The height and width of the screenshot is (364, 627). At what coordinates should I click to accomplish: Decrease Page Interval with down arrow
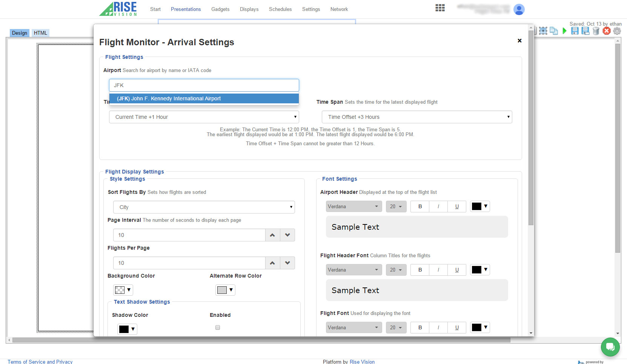(287, 235)
